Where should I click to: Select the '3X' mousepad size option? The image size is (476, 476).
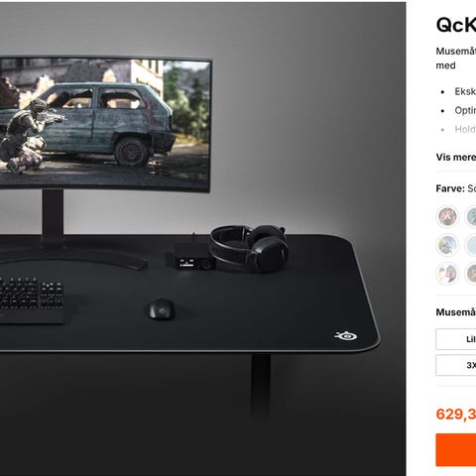tap(456, 365)
